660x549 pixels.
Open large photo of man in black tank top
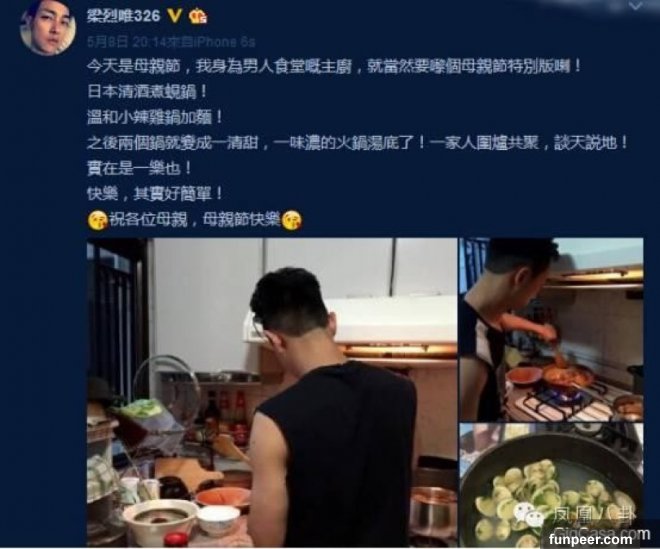coord(272,392)
